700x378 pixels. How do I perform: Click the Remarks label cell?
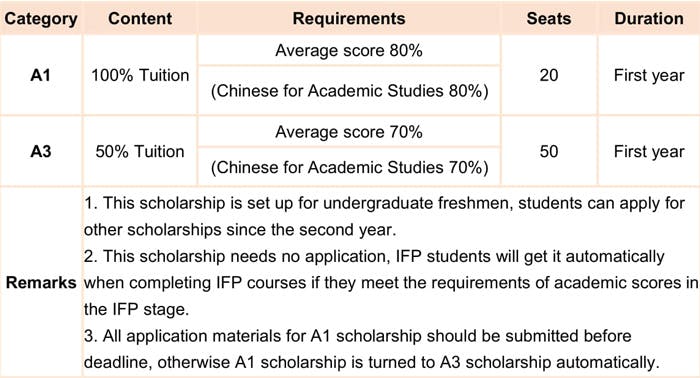pos(41,282)
